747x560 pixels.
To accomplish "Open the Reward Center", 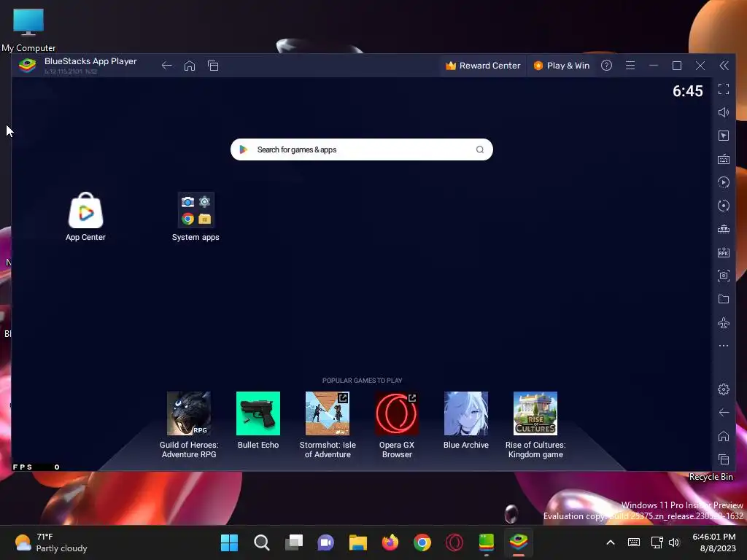I will coord(483,66).
